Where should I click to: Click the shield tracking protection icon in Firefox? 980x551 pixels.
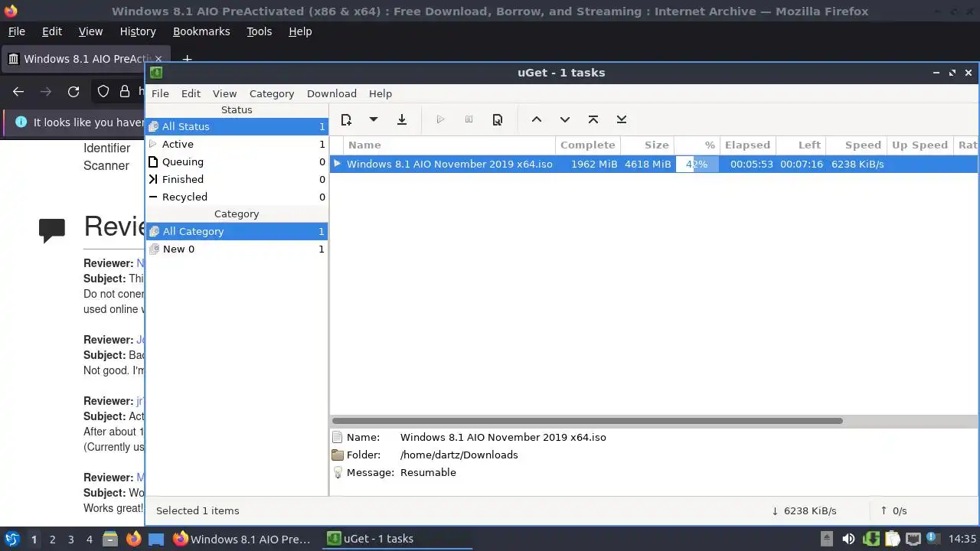103,92
